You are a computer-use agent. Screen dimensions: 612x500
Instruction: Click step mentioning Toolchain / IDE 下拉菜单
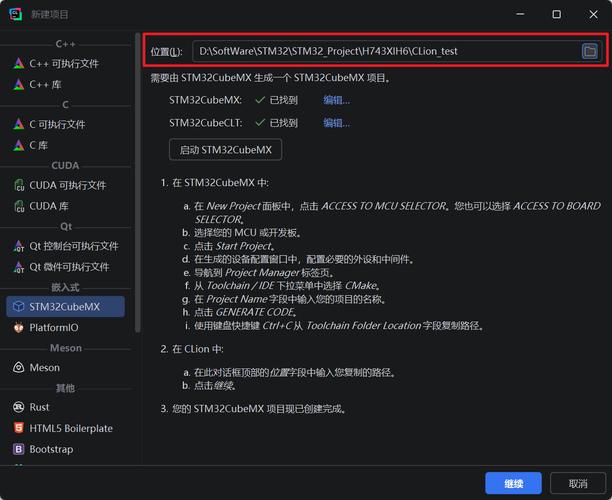(283, 286)
